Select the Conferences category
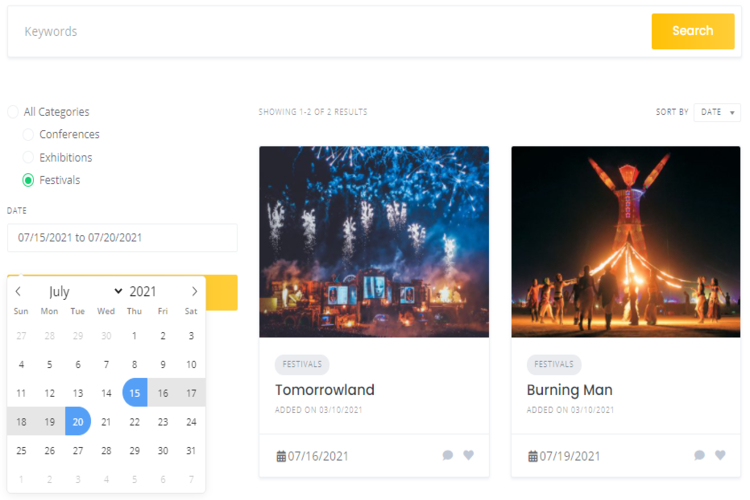Image resolution: width=750 pixels, height=500 pixels. [28, 134]
